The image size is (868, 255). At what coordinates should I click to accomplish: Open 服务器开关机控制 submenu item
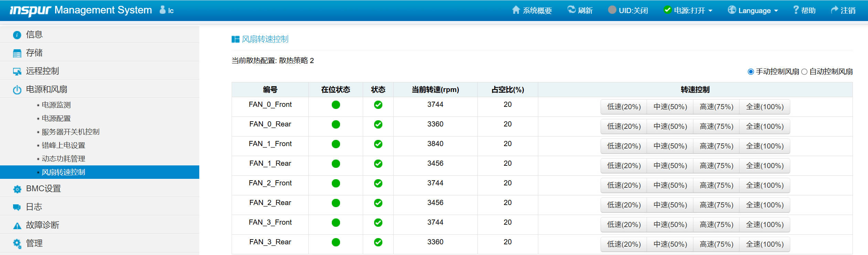point(71,132)
